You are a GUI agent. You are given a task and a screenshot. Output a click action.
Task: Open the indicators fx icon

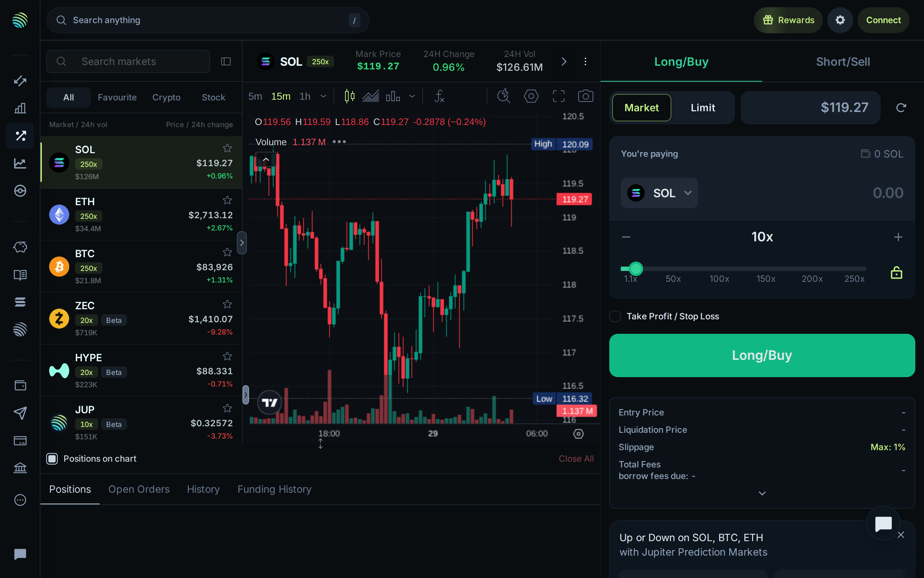click(439, 96)
